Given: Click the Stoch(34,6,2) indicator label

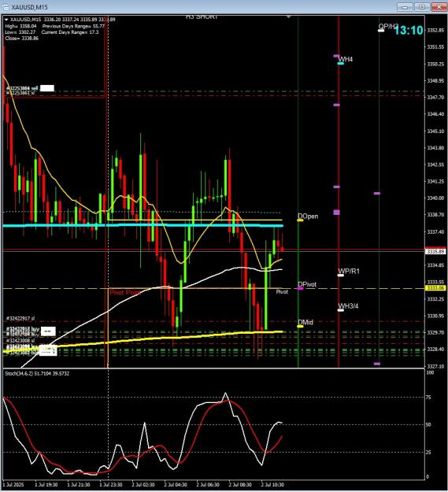Looking at the screenshot, I should 37,373.
